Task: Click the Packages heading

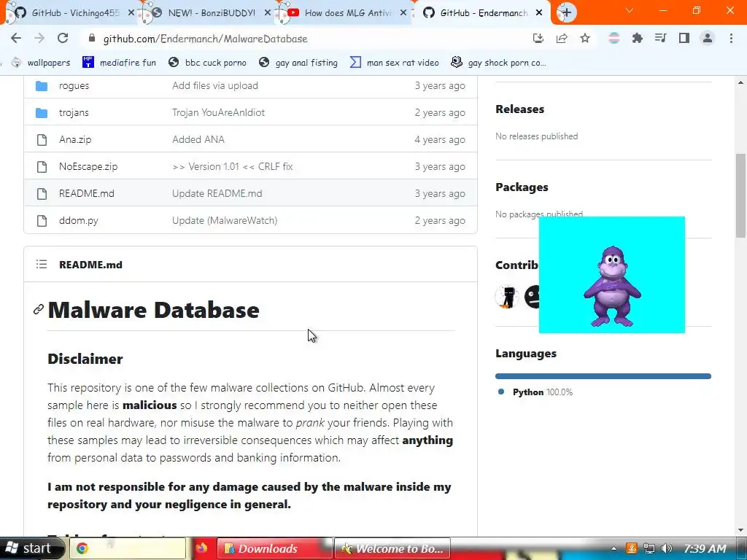Action: tap(522, 187)
